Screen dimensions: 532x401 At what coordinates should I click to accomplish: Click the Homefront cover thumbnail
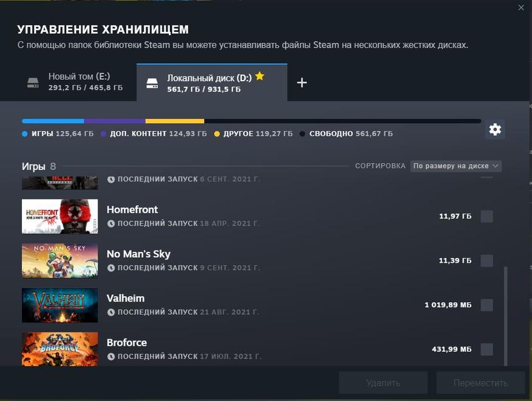click(59, 217)
